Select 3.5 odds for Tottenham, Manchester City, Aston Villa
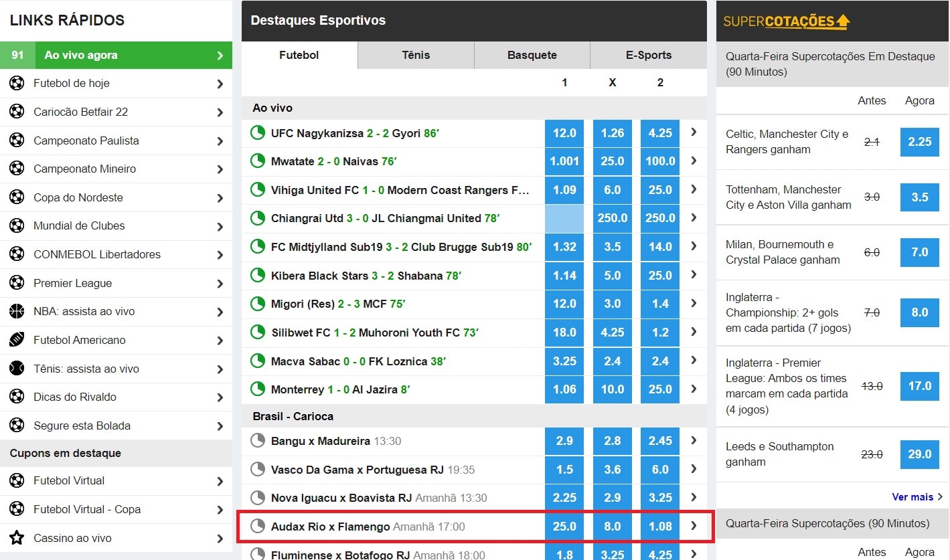950x560 pixels. click(920, 197)
